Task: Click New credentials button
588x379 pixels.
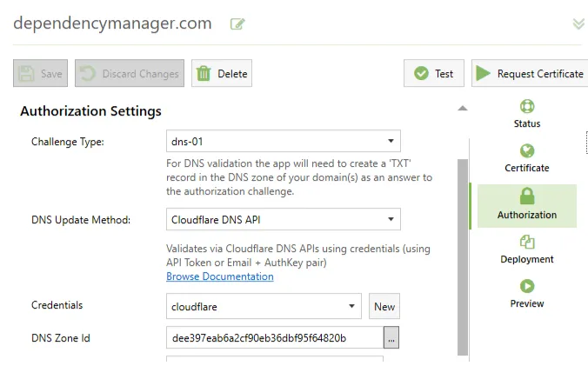Action: pos(384,306)
